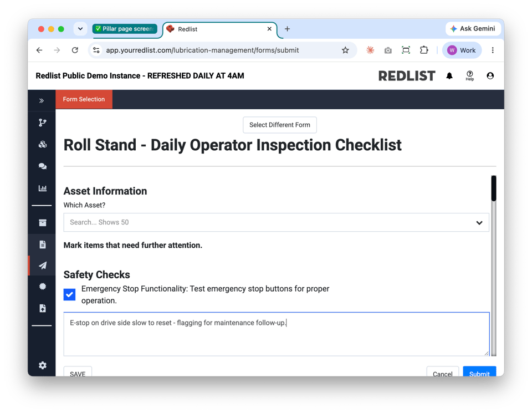Open the file upload sidebar icon

tap(43, 308)
